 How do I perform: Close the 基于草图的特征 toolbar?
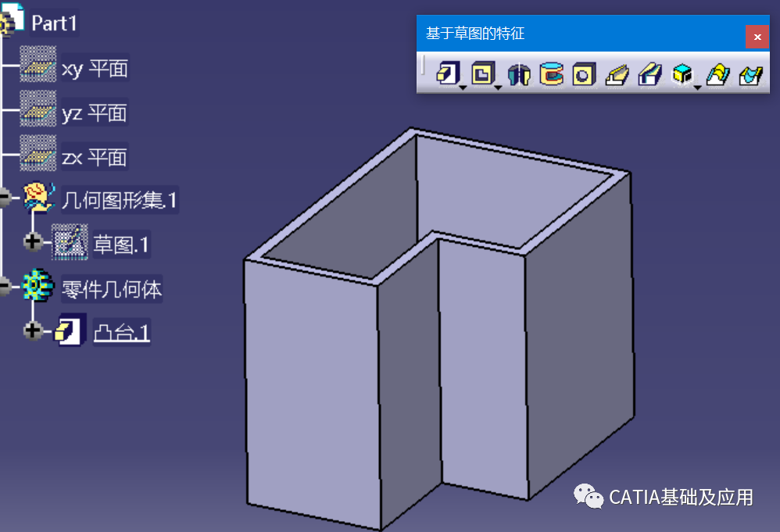coord(757,37)
